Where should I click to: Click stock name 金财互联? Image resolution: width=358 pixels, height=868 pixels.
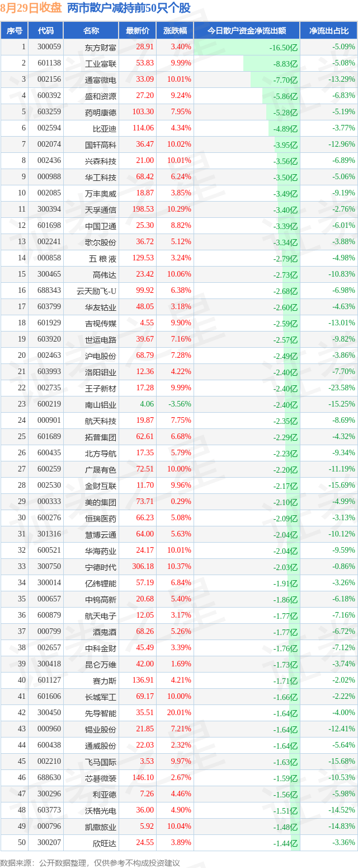coord(101,486)
